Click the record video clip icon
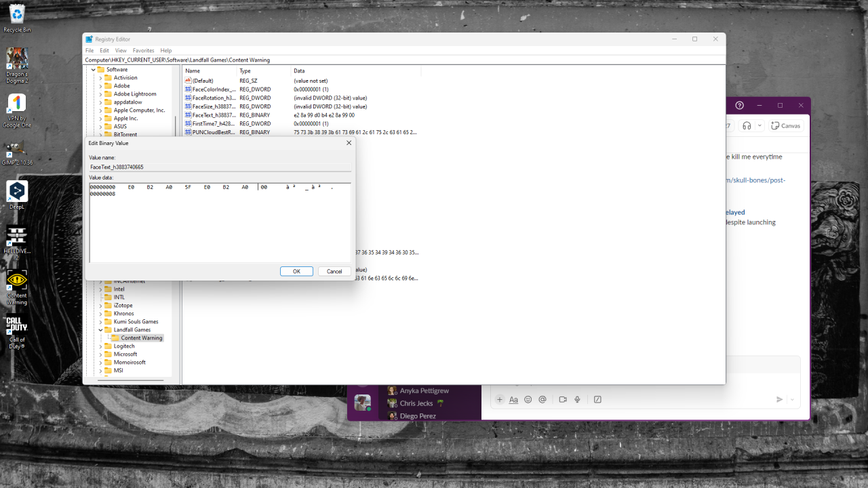 [x=563, y=400]
